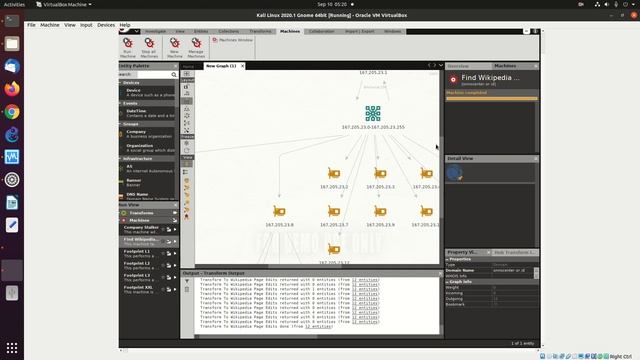Image resolution: width=640 pixels, height=360 pixels.
Task: Switch to the Hub Transform Inputs tab
Action: coord(514,253)
